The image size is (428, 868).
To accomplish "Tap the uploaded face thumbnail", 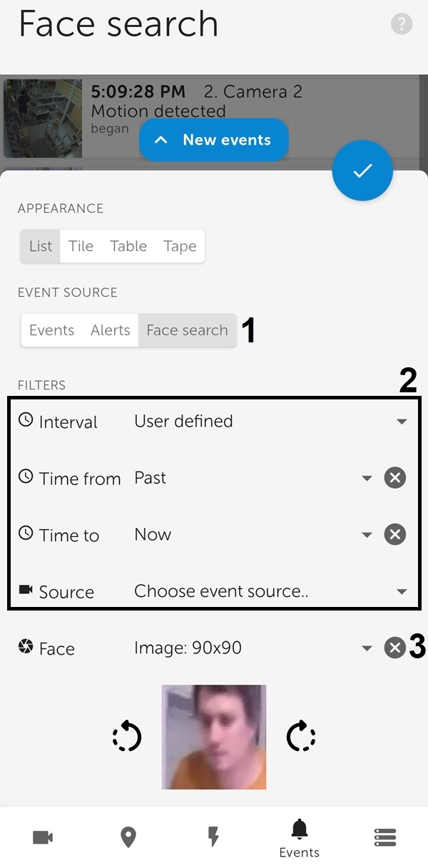I will (x=214, y=737).
